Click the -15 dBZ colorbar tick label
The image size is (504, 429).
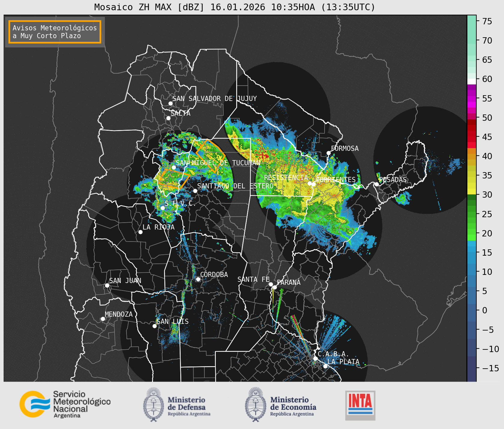(490, 368)
